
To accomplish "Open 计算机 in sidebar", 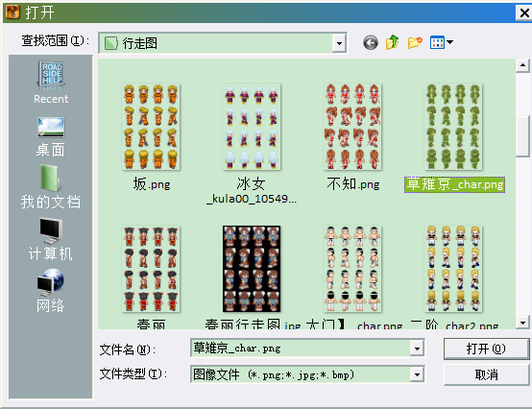I will [x=51, y=239].
